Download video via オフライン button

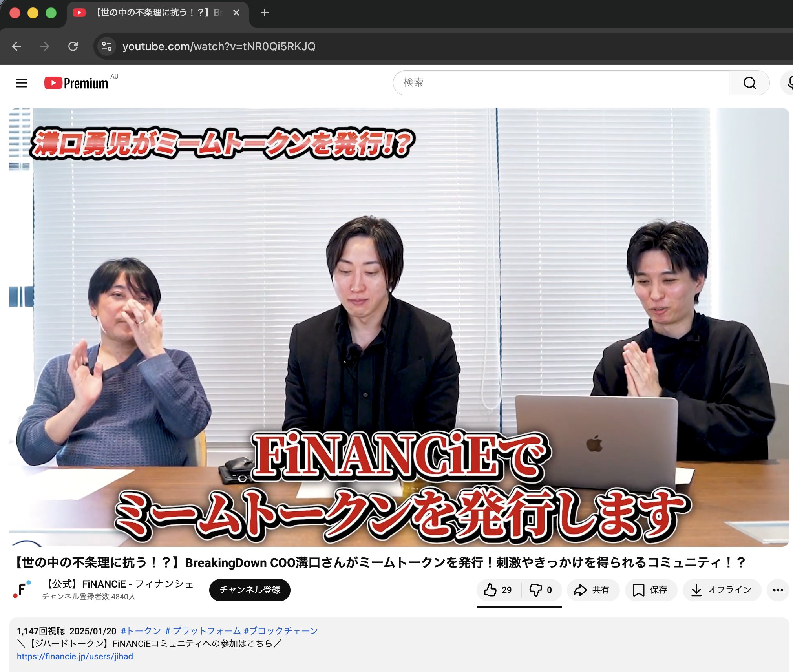pos(722,590)
